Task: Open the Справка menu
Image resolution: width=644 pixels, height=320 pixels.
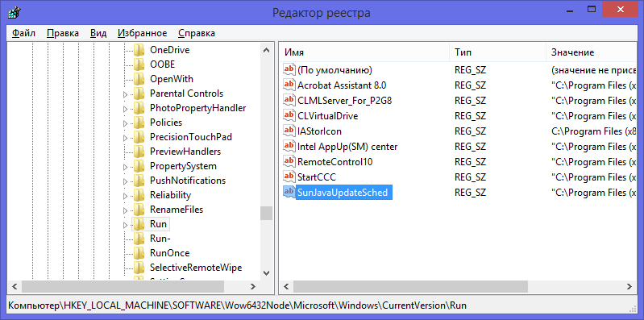Action: (x=197, y=33)
